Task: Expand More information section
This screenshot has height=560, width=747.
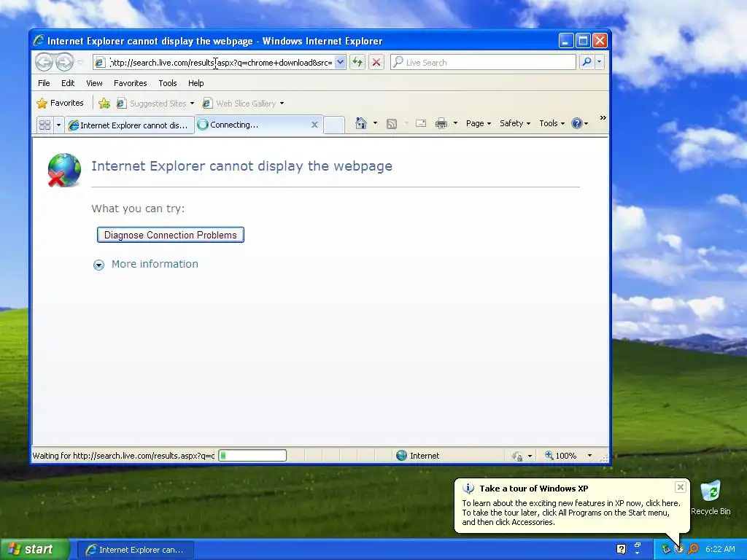Action: (x=146, y=264)
